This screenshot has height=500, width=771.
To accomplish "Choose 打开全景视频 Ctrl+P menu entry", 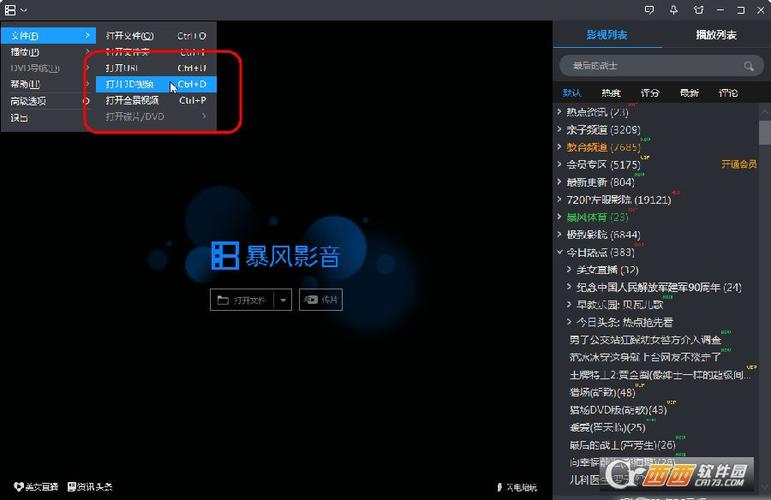I will (156, 100).
